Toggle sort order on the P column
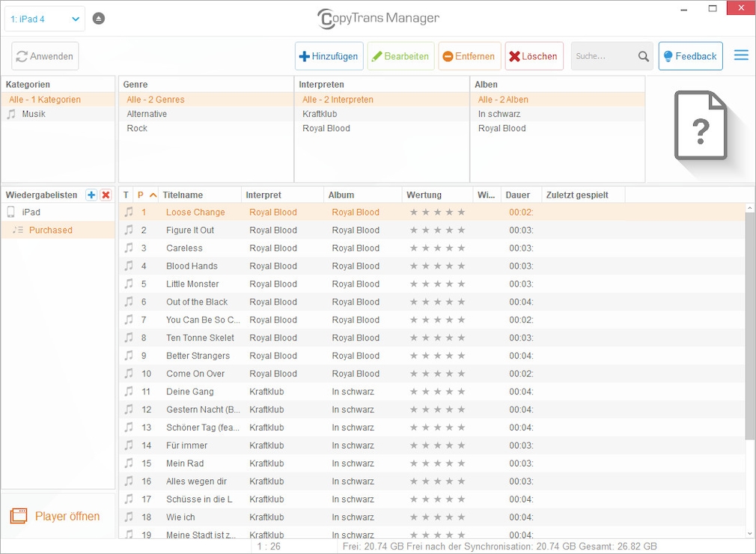Screen dimensions: 756x554 coord(142,195)
